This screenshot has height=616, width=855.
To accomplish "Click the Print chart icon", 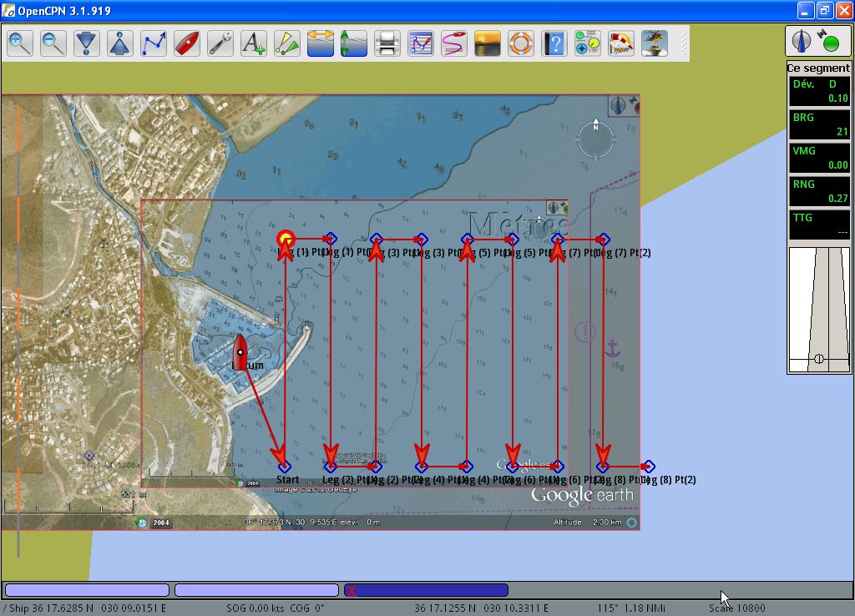I will (387, 43).
